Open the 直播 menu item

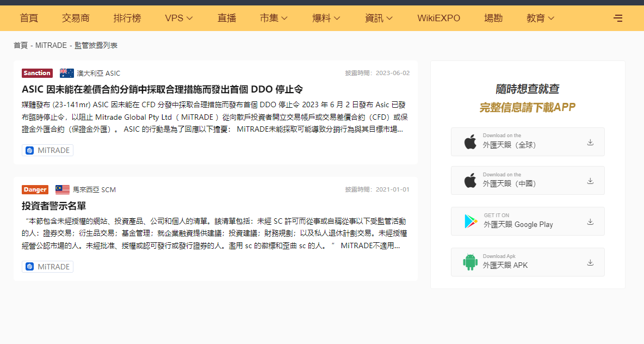pos(227,18)
